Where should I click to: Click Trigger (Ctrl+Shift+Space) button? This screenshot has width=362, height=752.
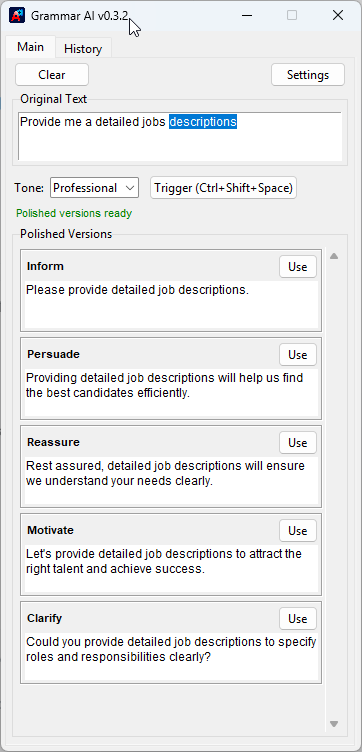223,188
